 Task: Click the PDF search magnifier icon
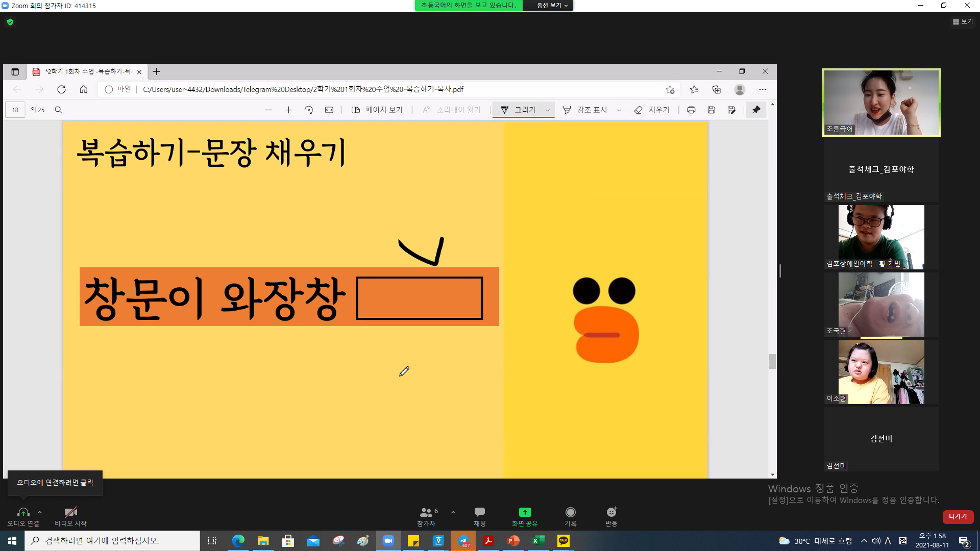58,110
